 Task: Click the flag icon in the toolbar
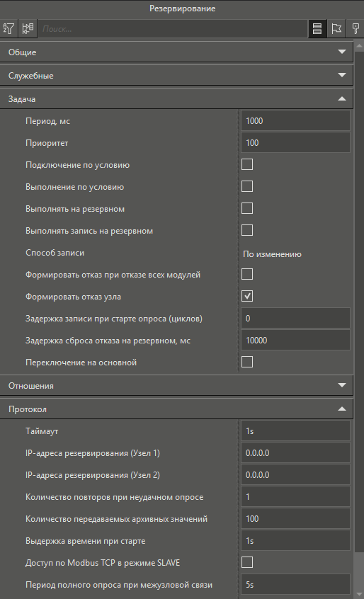pos(336,28)
